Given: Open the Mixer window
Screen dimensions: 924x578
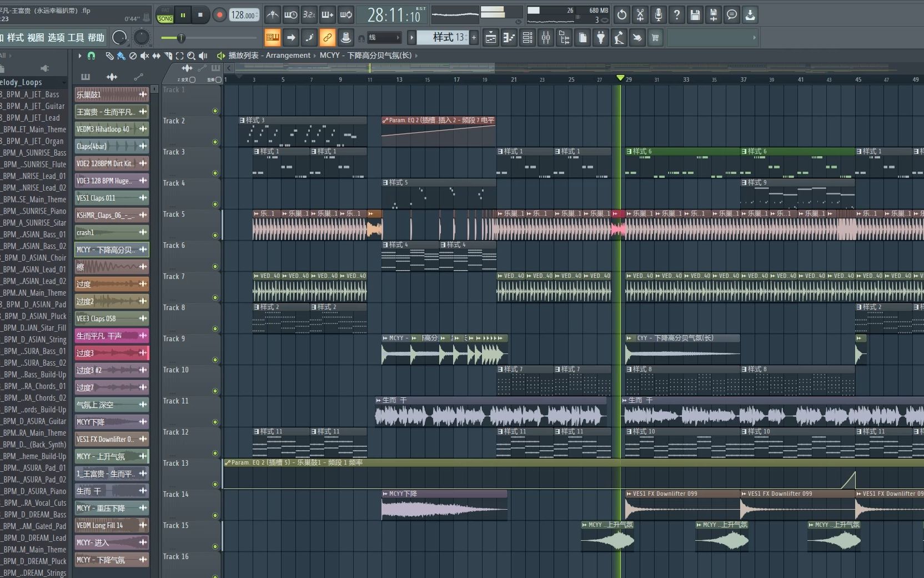Looking at the screenshot, I should tap(546, 38).
